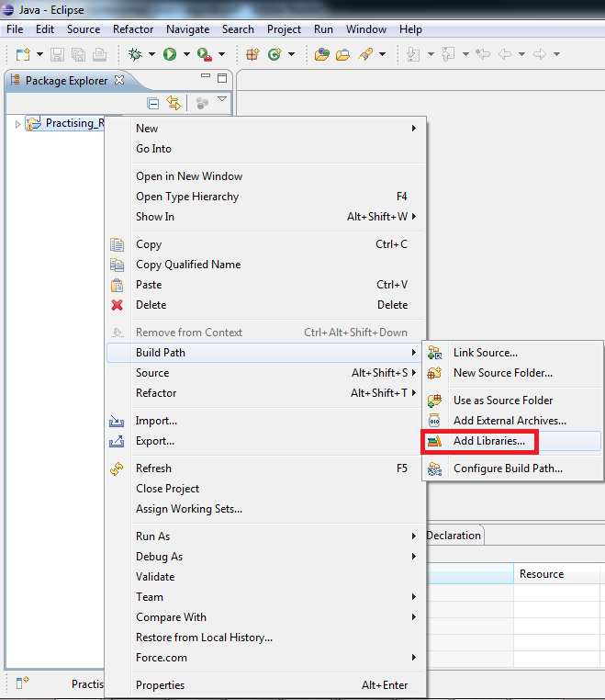
Task: Choose Configure Build Path... option
Action: pos(511,469)
